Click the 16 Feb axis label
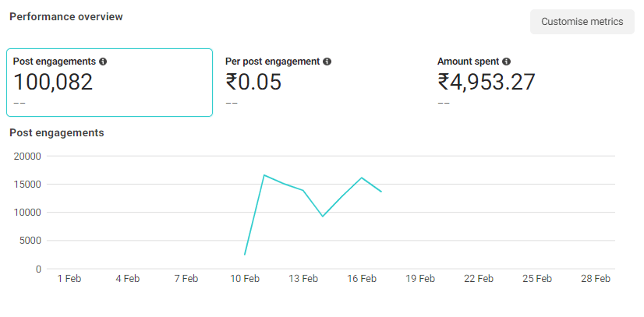 pyautogui.click(x=362, y=279)
